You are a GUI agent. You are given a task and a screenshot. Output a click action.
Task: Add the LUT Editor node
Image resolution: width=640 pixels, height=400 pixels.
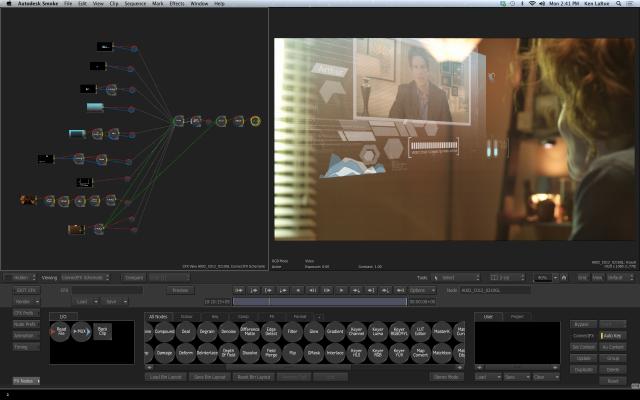point(420,331)
